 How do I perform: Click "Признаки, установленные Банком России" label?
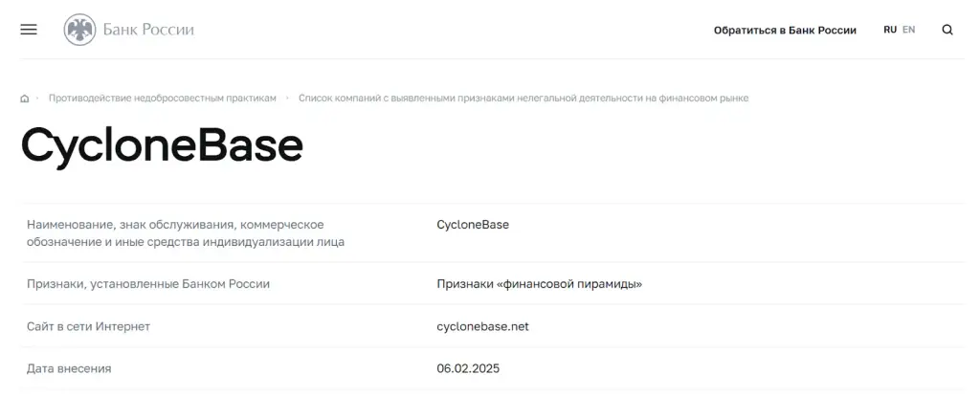[x=148, y=284]
